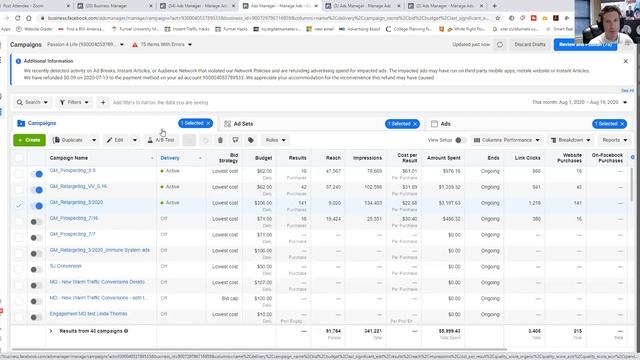Open the date range This month dropdown
Image resolution: width=640 pixels, height=360 pixels.
click(580, 102)
